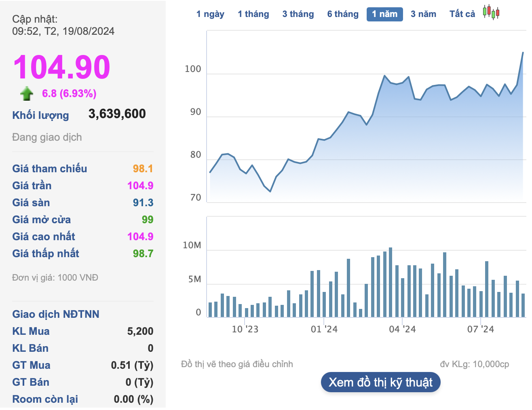Click the 'Đồ thị vẽ theo giá điều chỉnh' note
This screenshot has height=410, width=532.
click(x=237, y=364)
